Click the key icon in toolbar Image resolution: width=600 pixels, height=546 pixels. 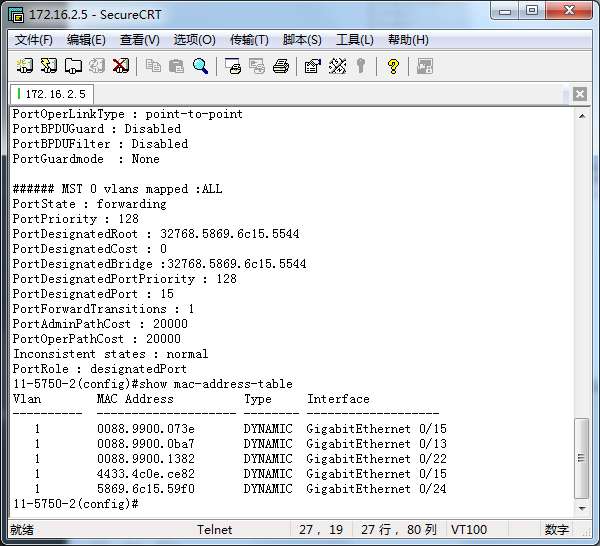point(360,66)
